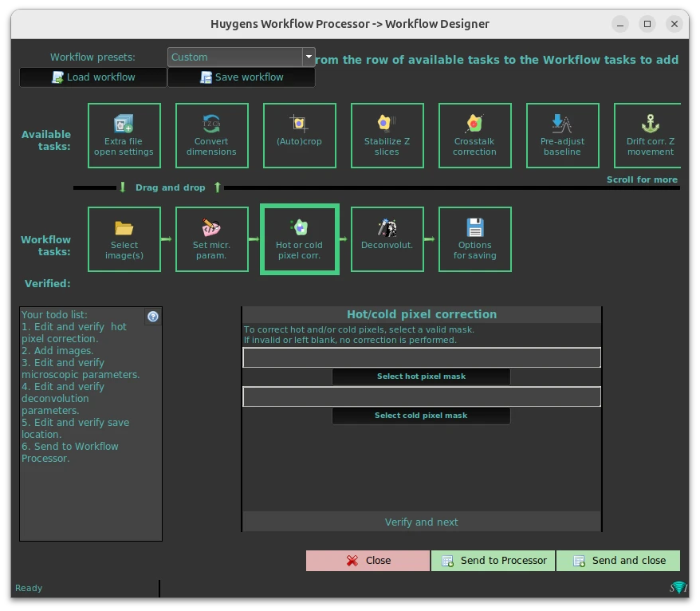
Task: Pick the (Auto)crop task tile
Action: tap(300, 136)
